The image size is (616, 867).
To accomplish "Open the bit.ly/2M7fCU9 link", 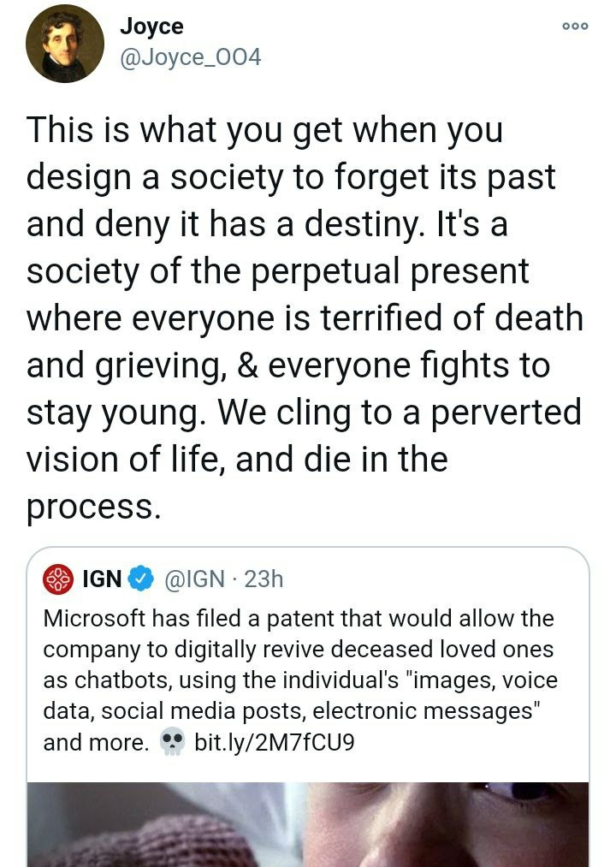I will [x=274, y=742].
